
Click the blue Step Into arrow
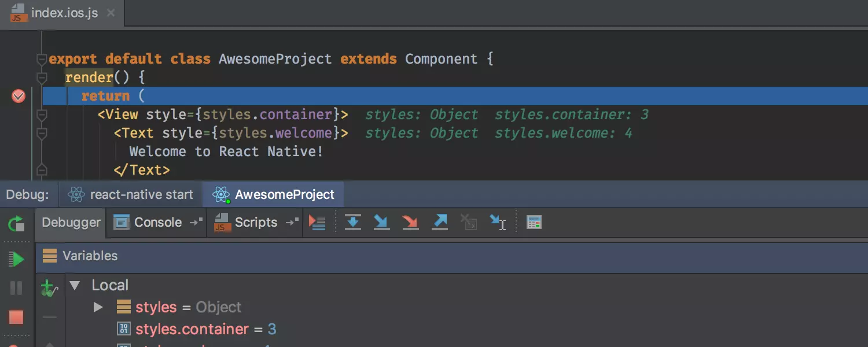click(381, 223)
